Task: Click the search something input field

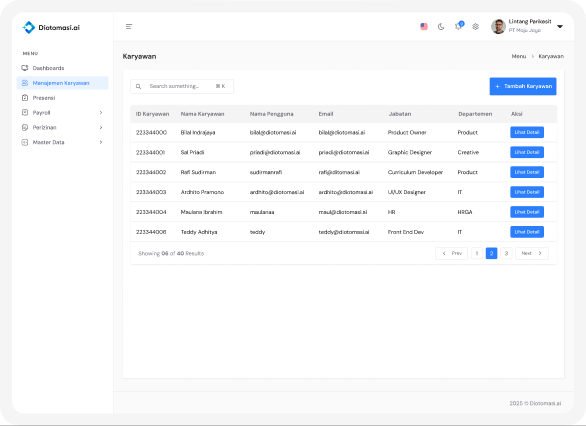Action: click(x=182, y=86)
